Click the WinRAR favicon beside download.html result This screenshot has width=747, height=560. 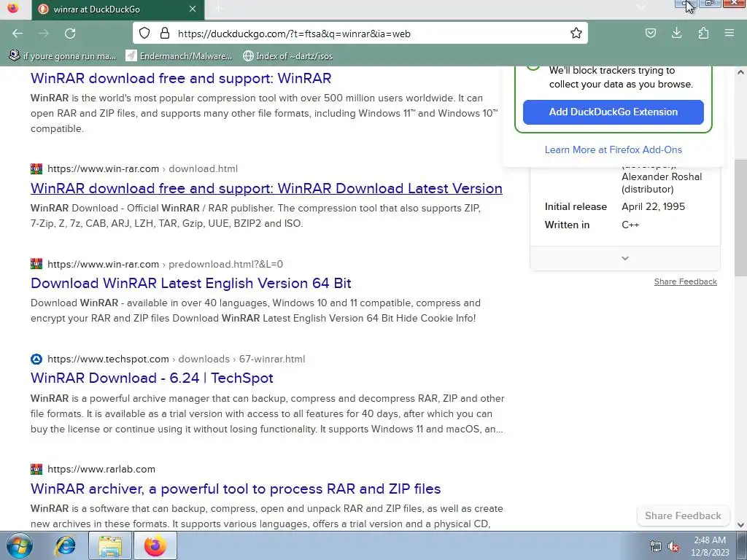coord(36,168)
